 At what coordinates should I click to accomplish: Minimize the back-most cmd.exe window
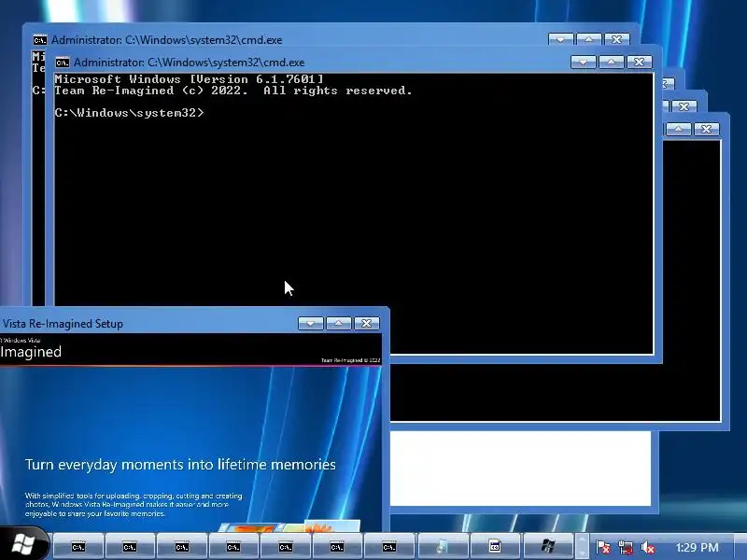coord(561,39)
